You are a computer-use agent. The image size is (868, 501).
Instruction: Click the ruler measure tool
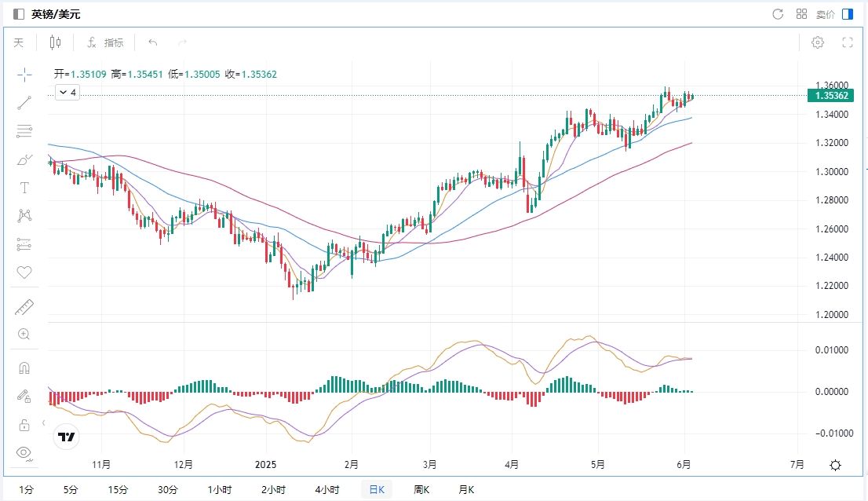point(24,306)
